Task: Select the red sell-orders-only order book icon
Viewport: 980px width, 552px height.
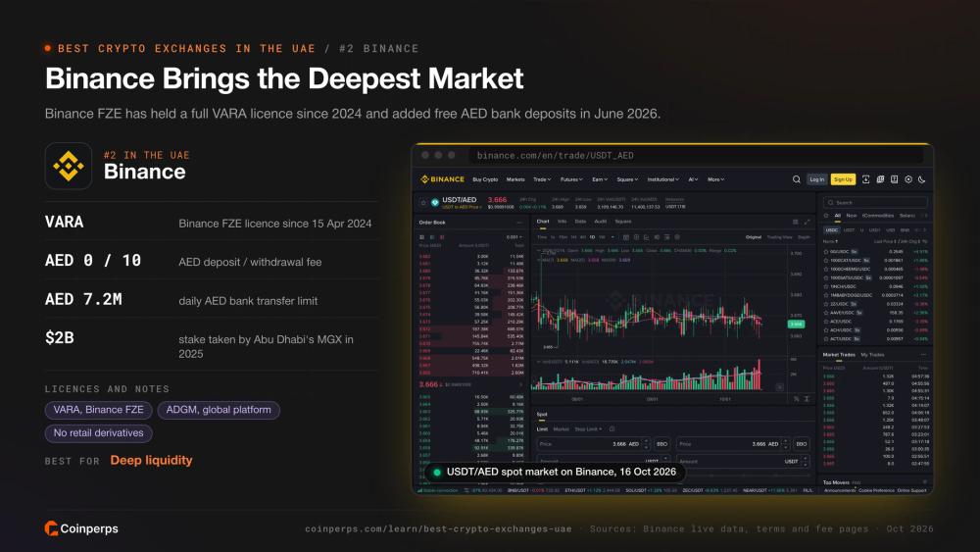Action: pyautogui.click(x=442, y=237)
